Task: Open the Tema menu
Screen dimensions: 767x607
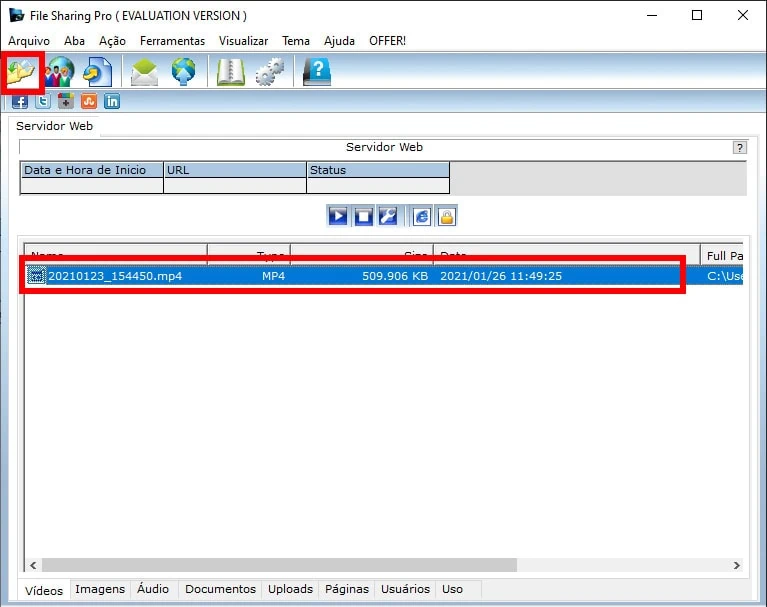Action: 296,41
